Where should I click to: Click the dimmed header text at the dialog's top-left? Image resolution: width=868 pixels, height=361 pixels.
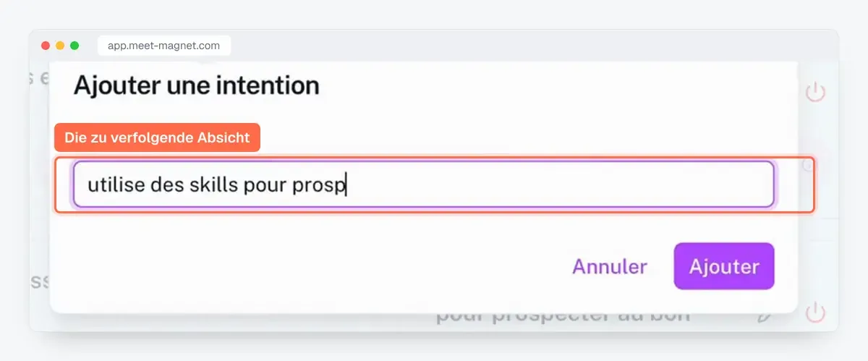[40, 78]
